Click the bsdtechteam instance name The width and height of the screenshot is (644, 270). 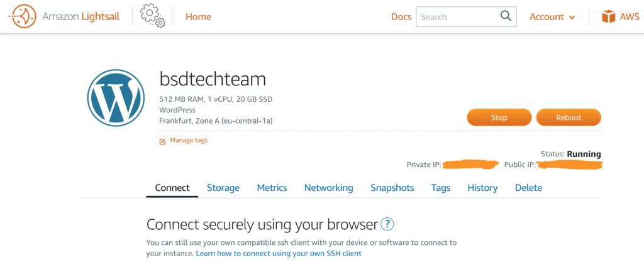point(213,79)
